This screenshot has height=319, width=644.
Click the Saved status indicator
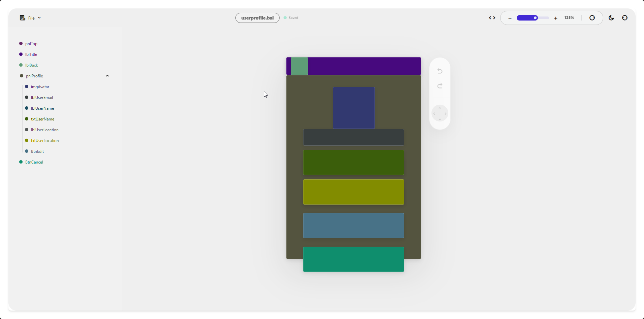tap(291, 18)
